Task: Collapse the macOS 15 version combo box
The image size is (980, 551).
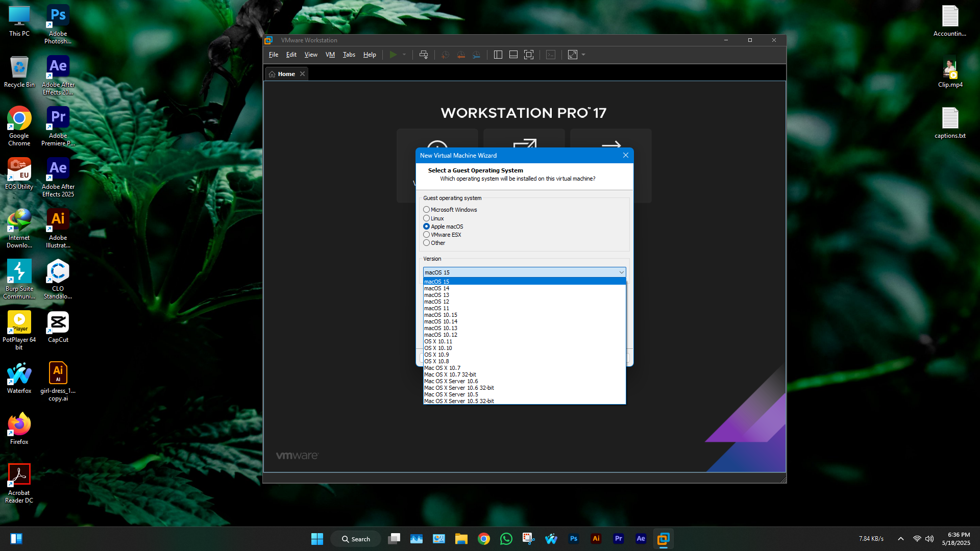Action: point(621,272)
